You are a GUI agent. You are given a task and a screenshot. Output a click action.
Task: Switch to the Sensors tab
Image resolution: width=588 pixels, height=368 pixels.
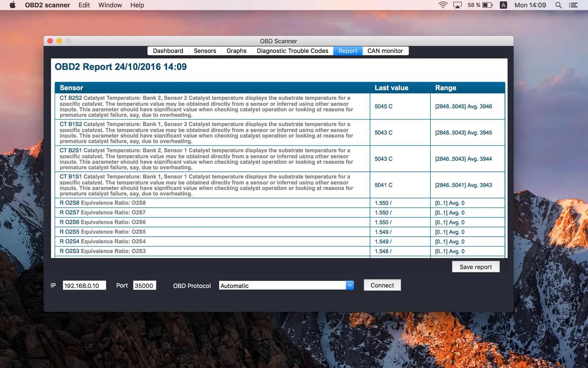point(205,51)
